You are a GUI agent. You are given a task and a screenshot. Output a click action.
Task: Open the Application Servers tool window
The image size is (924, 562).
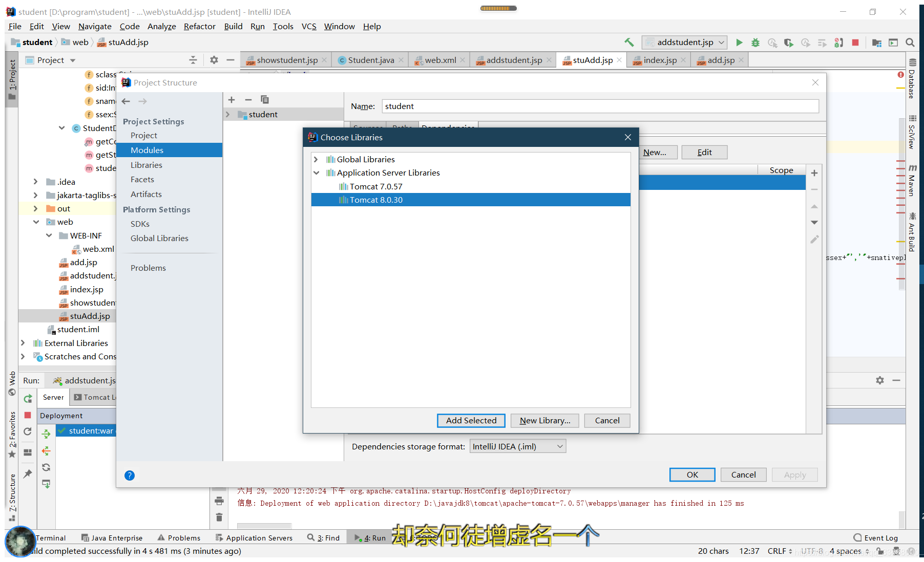point(254,538)
